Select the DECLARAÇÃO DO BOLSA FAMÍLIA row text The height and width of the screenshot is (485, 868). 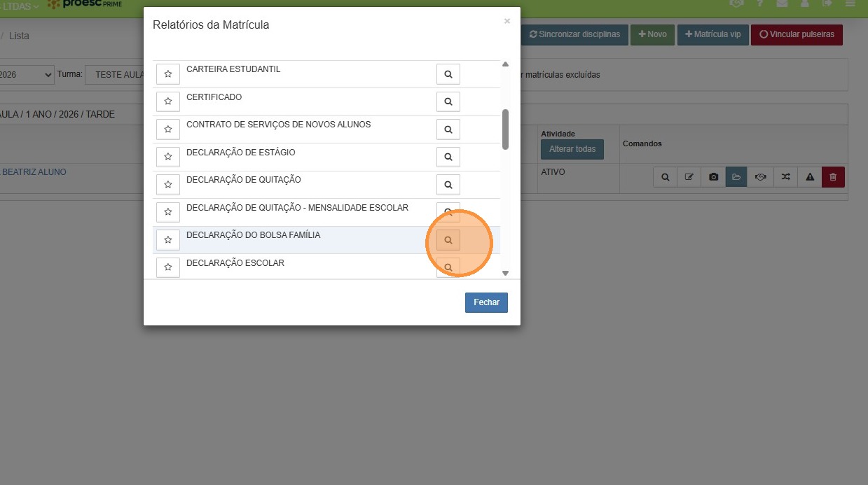coord(254,235)
